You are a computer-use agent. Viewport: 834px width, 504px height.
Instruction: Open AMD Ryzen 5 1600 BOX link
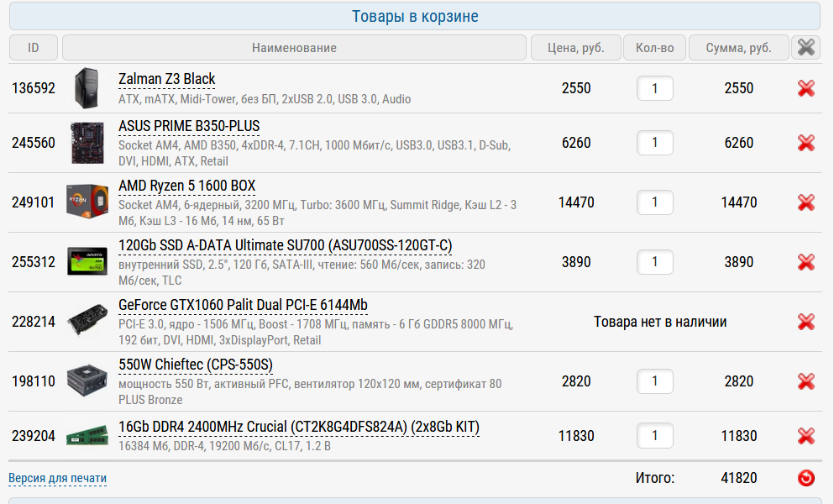click(186, 186)
